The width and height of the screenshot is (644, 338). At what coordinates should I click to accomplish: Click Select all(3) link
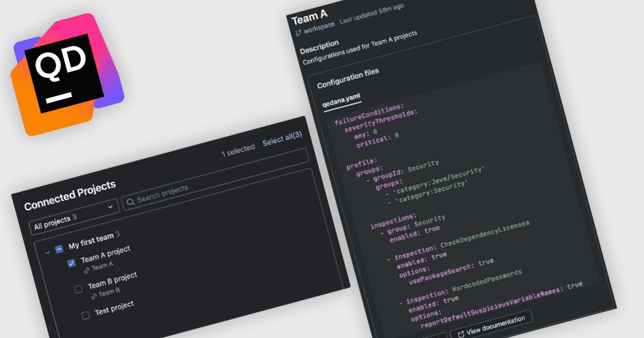coord(282,138)
